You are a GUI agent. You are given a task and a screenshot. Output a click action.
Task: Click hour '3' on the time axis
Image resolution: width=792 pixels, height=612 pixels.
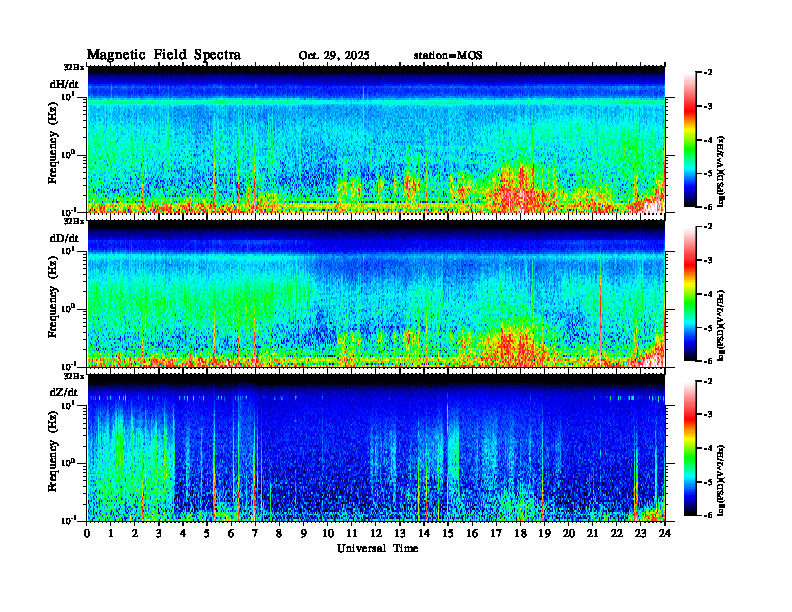click(x=159, y=534)
